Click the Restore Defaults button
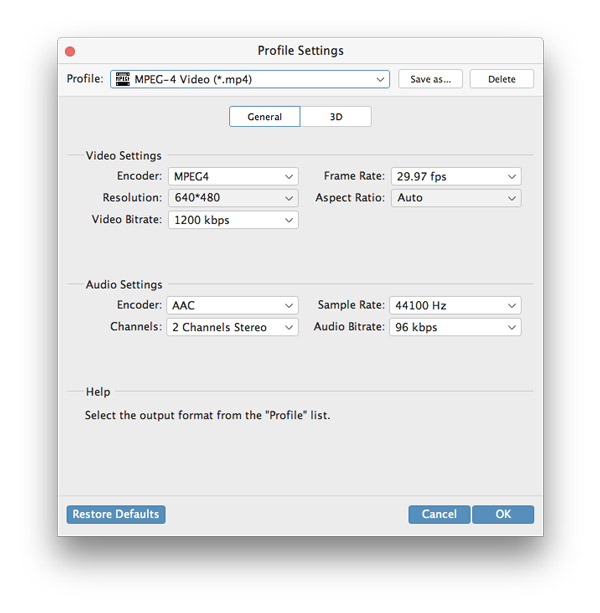 116,514
